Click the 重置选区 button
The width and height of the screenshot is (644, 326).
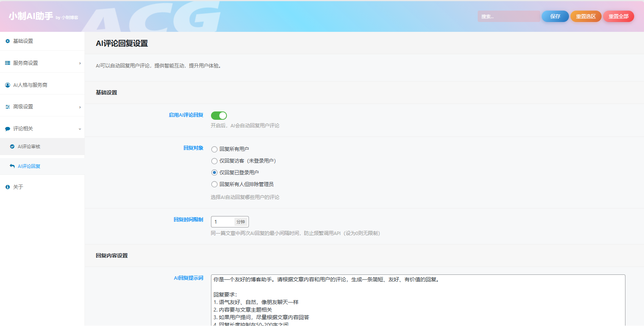tap(586, 16)
